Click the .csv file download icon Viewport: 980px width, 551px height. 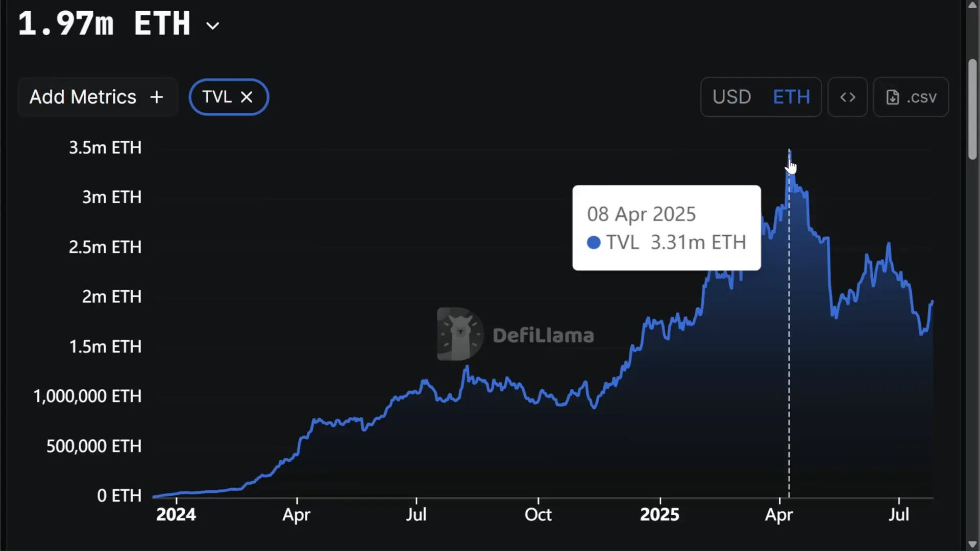[x=893, y=97]
